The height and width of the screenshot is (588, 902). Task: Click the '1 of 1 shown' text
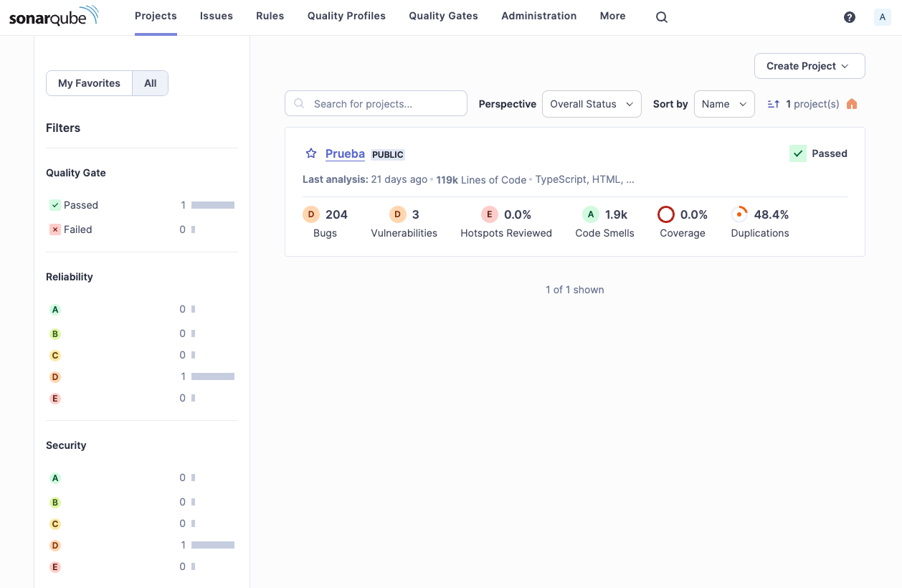(x=575, y=290)
